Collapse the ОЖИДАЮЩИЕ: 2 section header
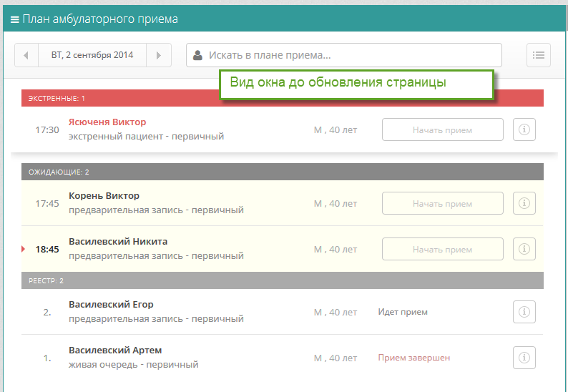Viewport: 568px width, 392px height. tap(283, 172)
